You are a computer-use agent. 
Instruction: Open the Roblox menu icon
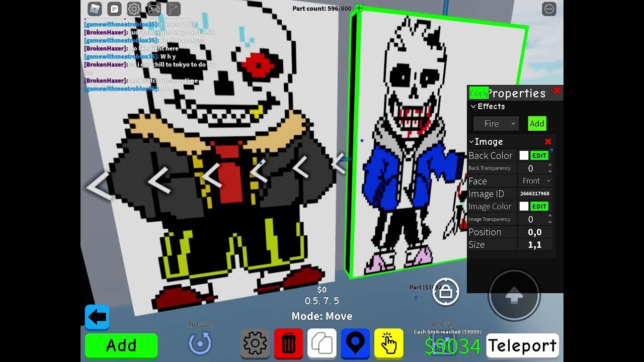click(x=95, y=9)
